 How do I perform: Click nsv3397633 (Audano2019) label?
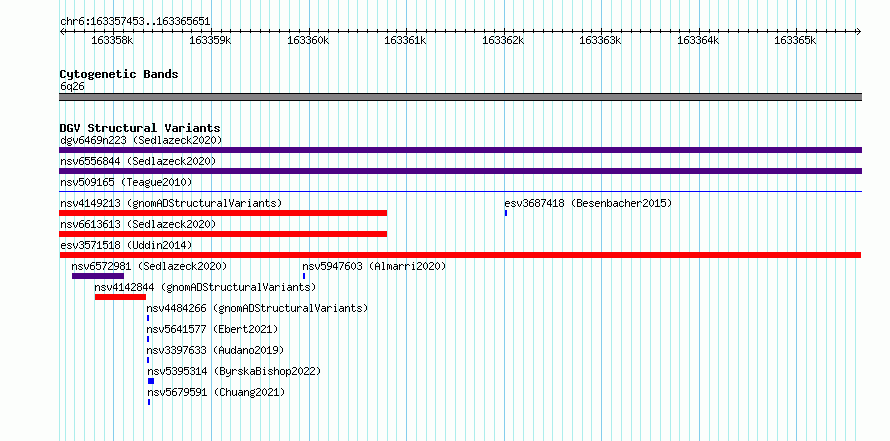(215, 350)
